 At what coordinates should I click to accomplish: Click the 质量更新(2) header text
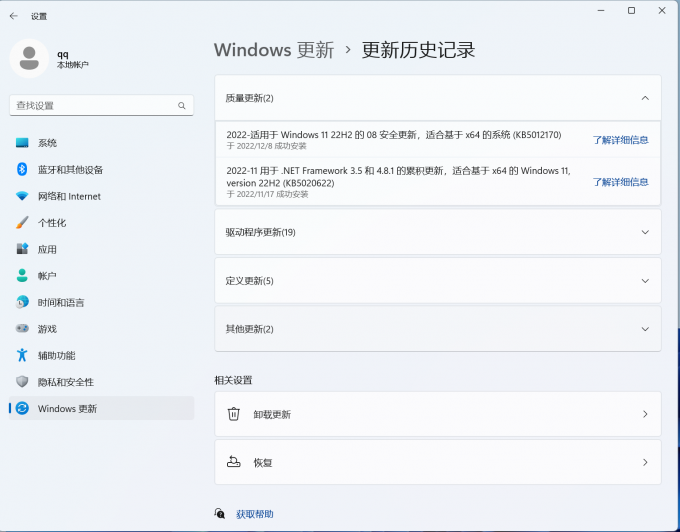249,98
